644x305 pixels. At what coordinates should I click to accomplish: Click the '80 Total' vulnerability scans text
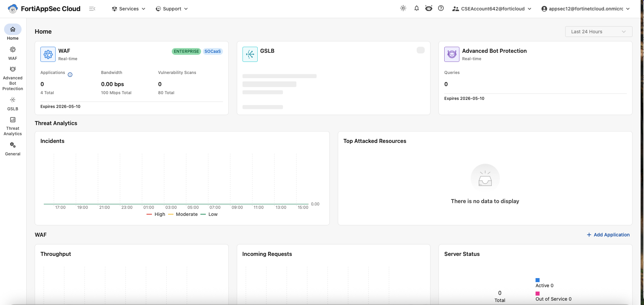pyautogui.click(x=166, y=93)
